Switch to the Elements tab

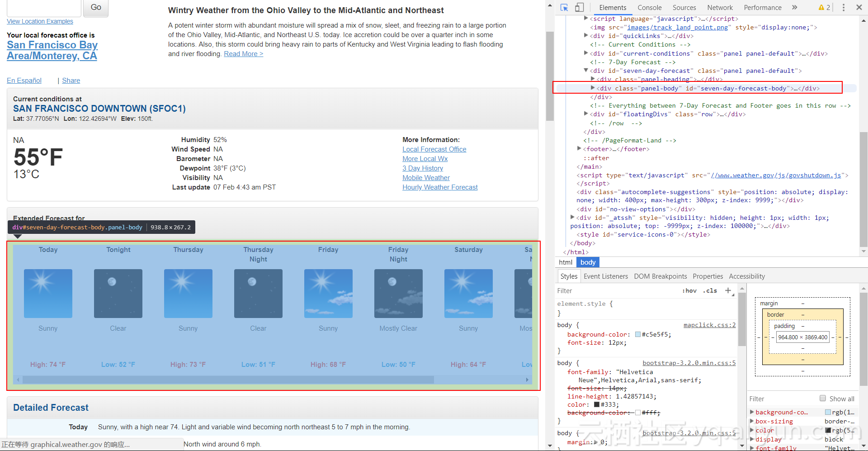click(613, 7)
